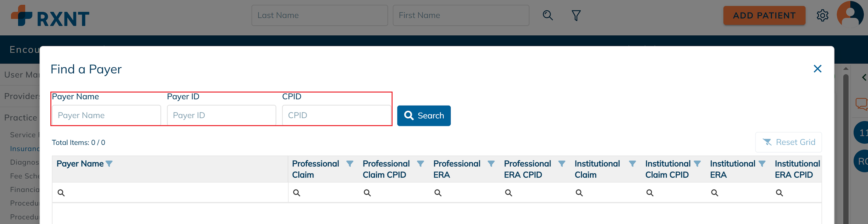Click the Reset Grid button

(x=789, y=142)
